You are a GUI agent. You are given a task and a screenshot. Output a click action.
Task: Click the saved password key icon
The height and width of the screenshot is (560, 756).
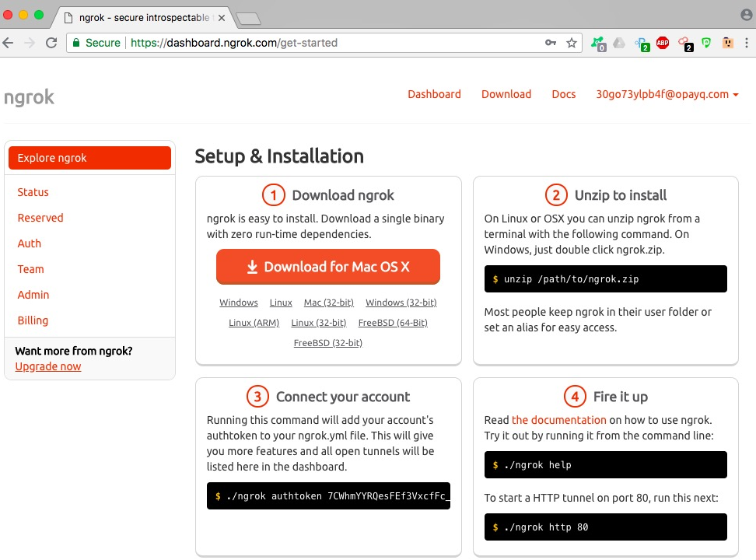[x=551, y=44]
